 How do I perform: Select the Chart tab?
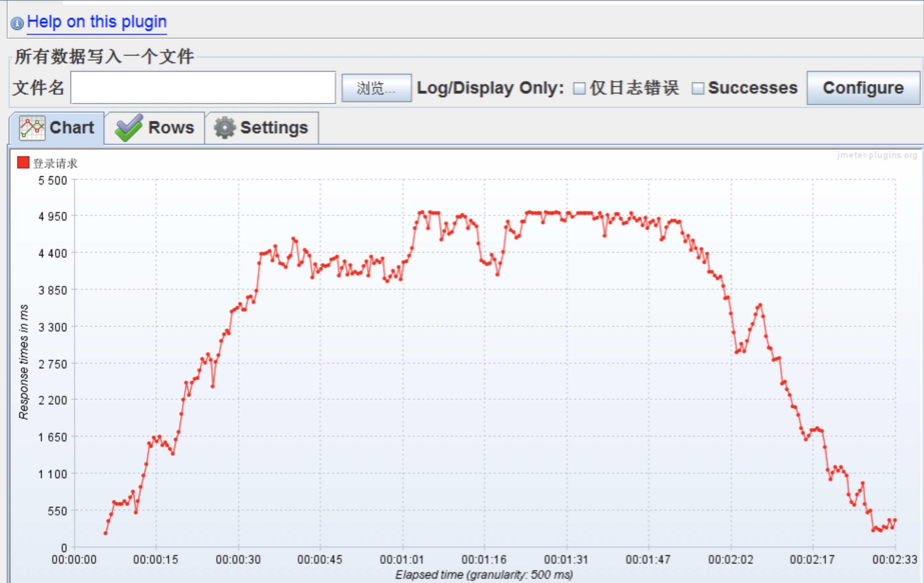point(71,128)
